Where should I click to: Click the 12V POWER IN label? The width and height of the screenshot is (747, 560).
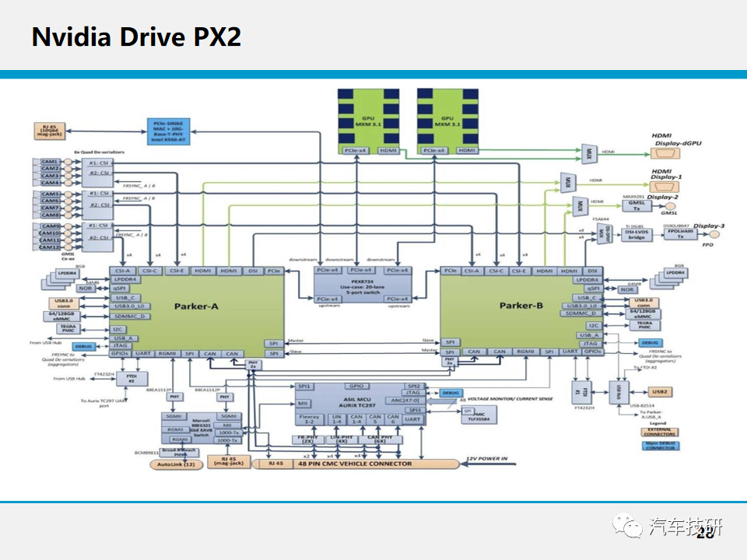486,459
